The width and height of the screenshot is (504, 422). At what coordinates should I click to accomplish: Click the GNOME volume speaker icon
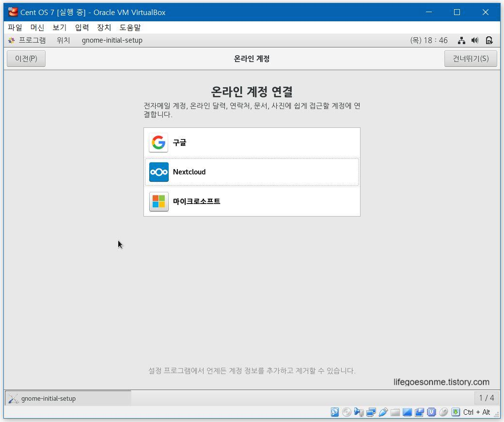(x=475, y=40)
